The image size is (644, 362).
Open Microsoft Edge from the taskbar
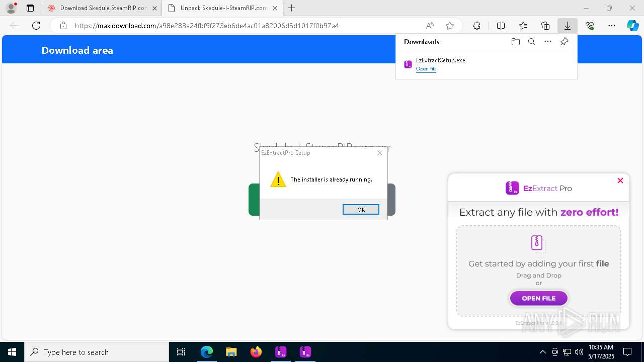point(207,352)
